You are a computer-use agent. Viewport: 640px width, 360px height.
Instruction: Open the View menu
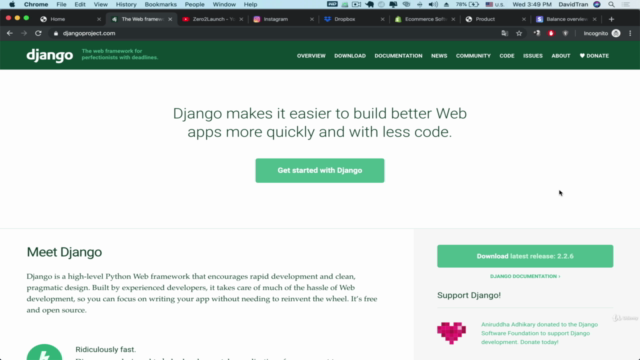coord(100,4)
